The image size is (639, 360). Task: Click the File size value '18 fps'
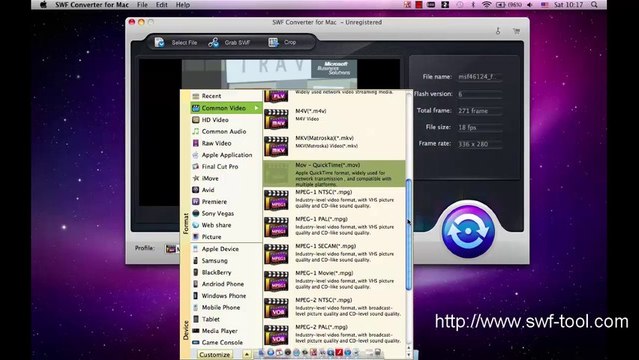pos(467,128)
